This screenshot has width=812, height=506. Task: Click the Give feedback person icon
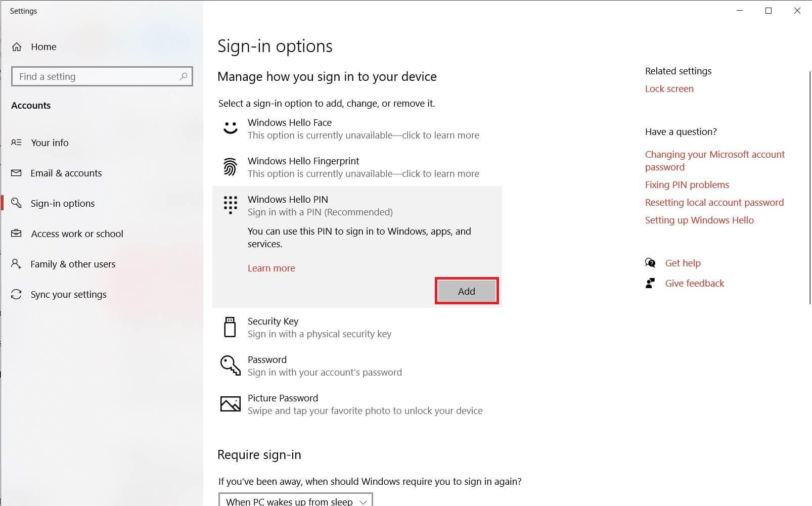(650, 283)
